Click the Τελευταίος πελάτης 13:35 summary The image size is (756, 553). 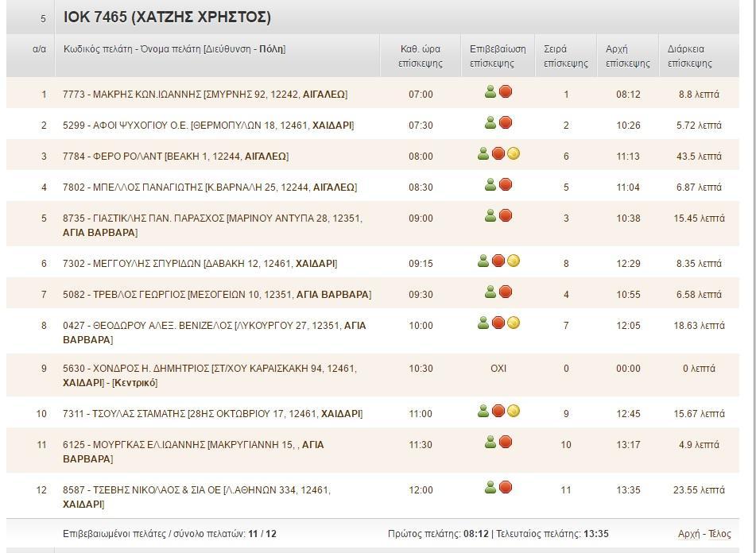[x=552, y=534]
